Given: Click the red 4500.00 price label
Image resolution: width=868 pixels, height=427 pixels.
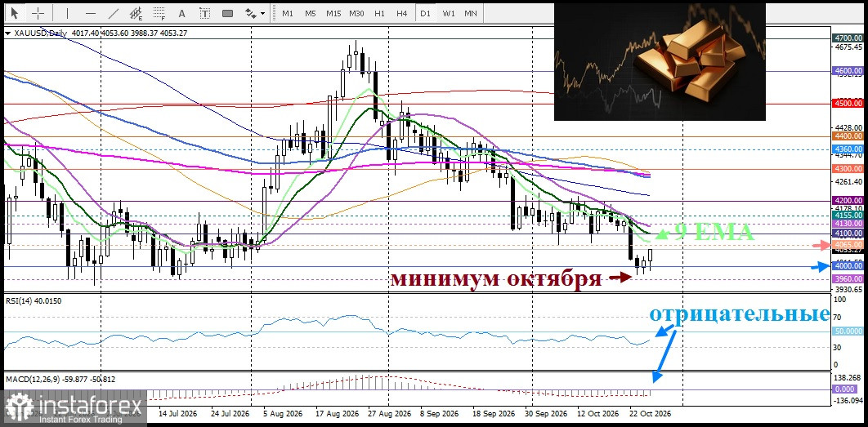Looking at the screenshot, I should 848,103.
